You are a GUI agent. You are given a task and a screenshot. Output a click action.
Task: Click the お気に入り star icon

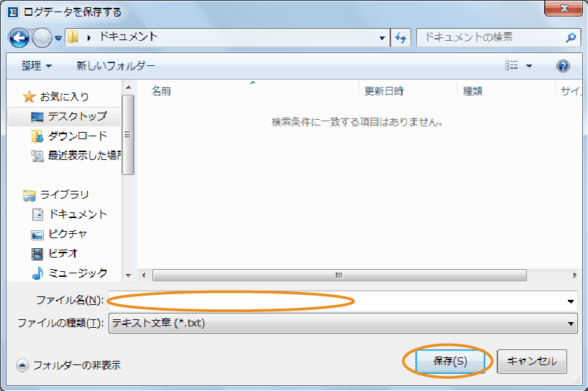tap(29, 97)
